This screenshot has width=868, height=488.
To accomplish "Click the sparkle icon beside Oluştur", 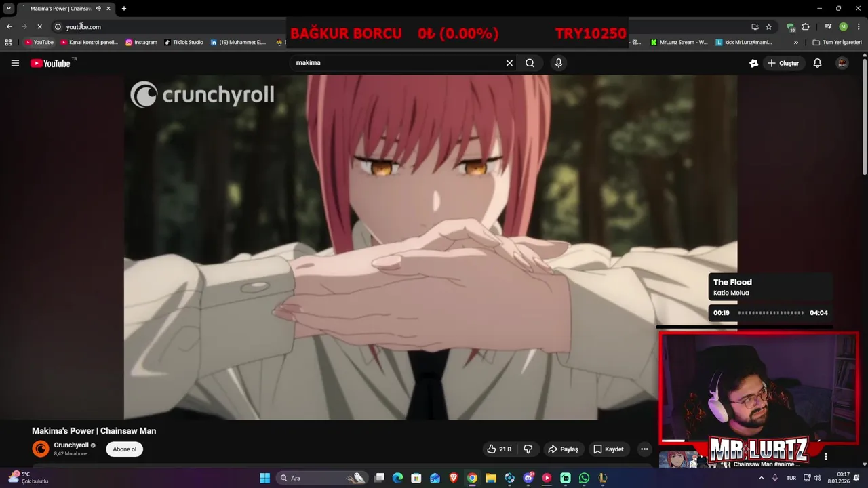I will click(x=753, y=63).
